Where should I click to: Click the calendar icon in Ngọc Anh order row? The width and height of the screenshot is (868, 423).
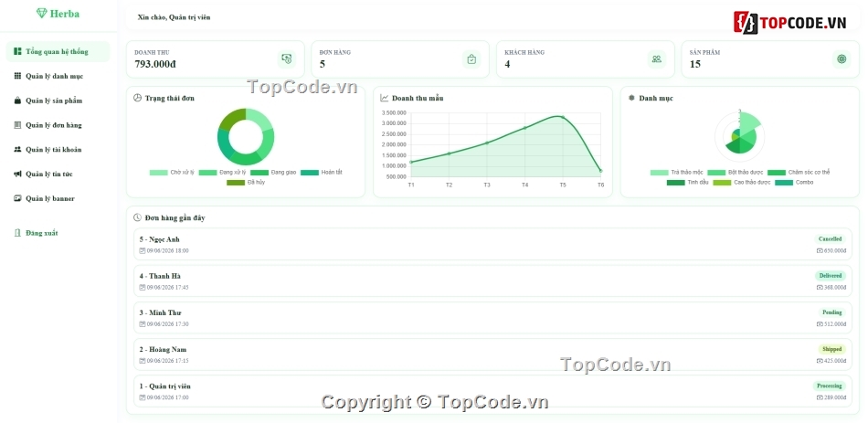tap(143, 251)
